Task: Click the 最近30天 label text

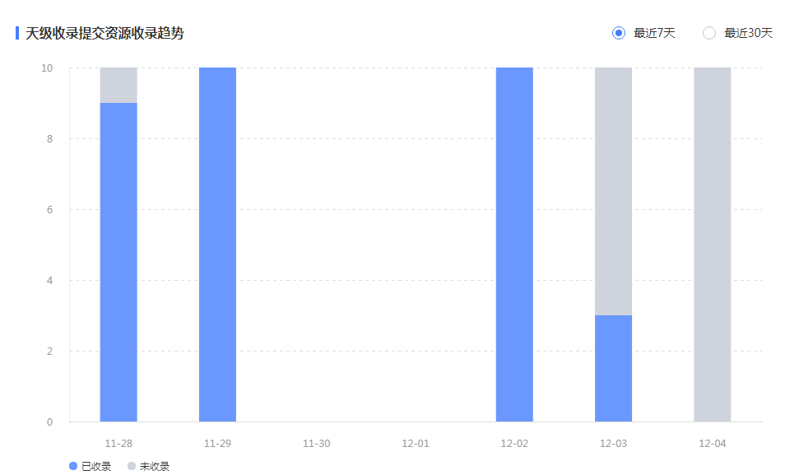Action: pyautogui.click(x=749, y=33)
